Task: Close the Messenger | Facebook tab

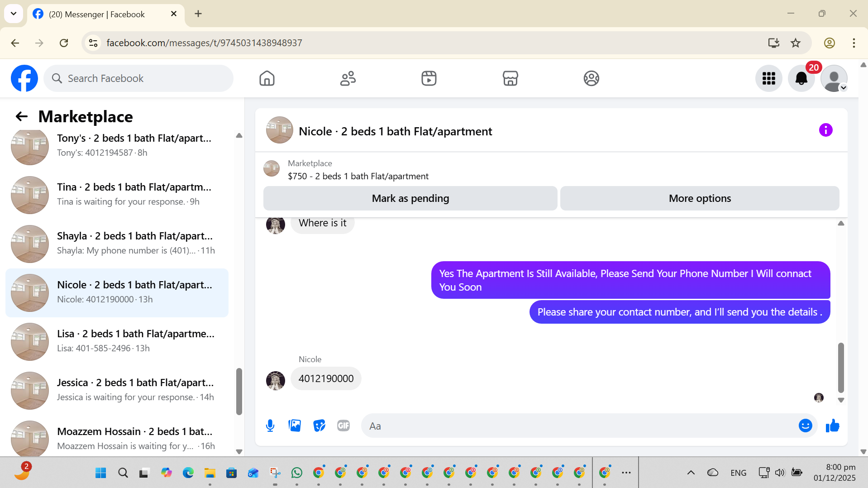Action: pyautogui.click(x=174, y=14)
